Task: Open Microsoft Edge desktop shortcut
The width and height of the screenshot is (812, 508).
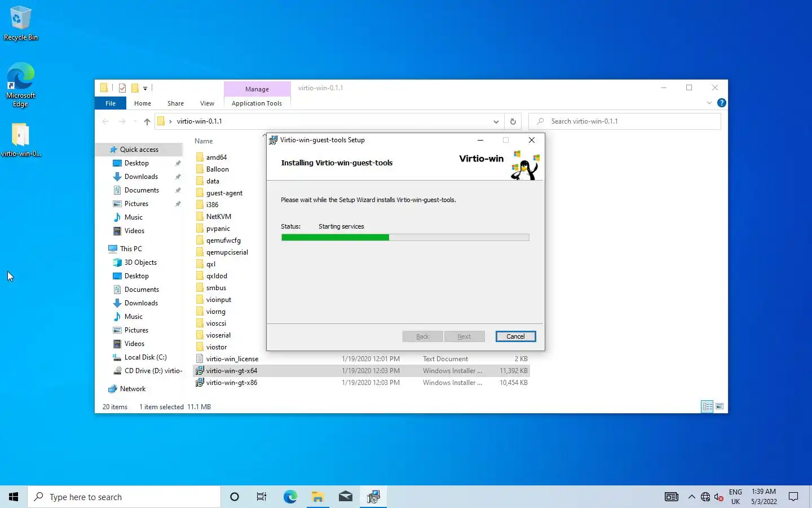Action: 21,85
